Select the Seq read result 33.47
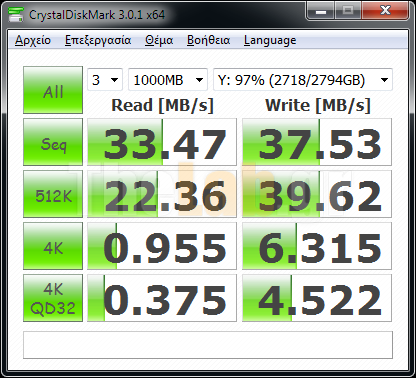This screenshot has width=416, height=378. 162,142
